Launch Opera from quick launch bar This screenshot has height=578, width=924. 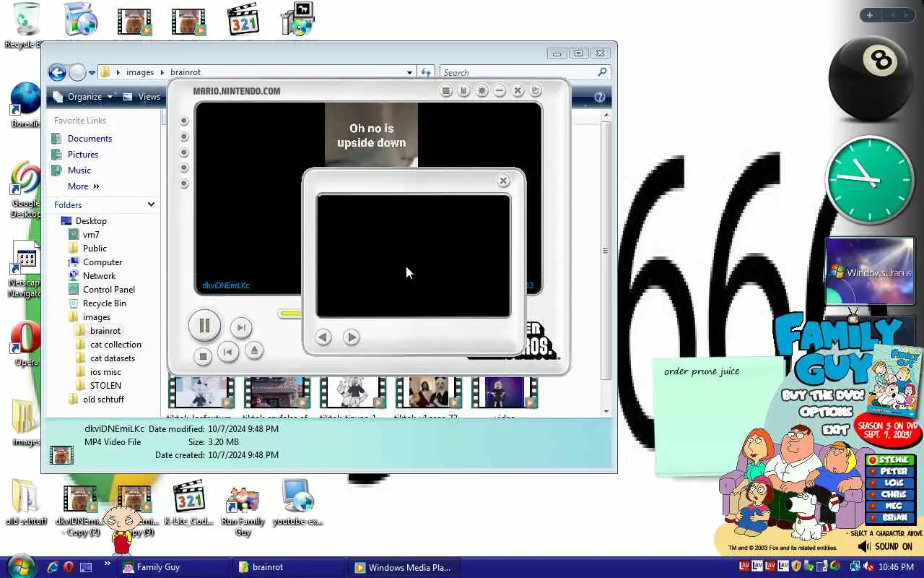(69, 567)
